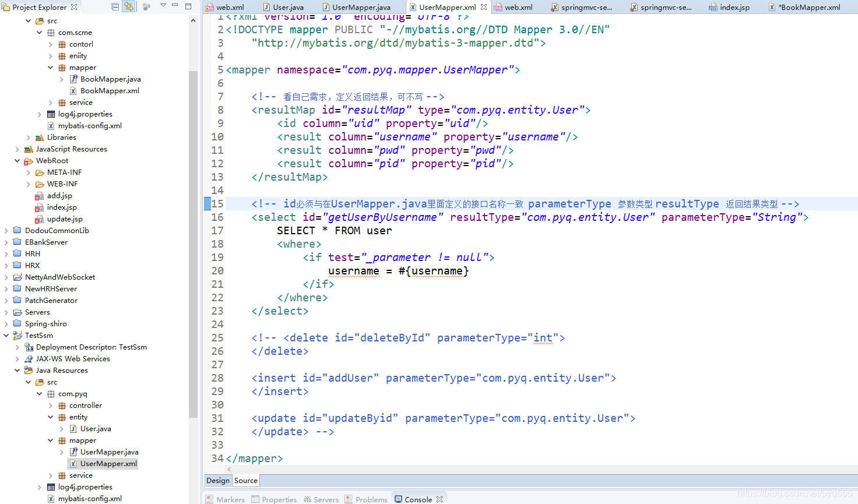Click the JavaScript Resources icon
Screen dimensions: 858x504
(29, 149)
